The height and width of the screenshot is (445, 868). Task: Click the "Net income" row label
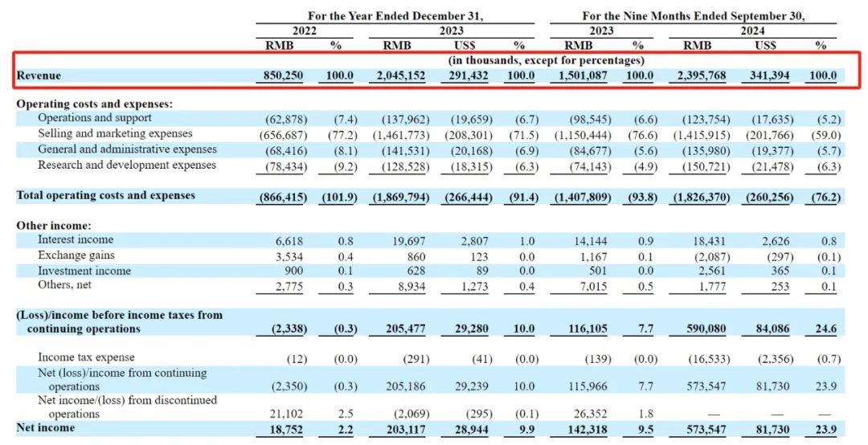click(x=45, y=428)
